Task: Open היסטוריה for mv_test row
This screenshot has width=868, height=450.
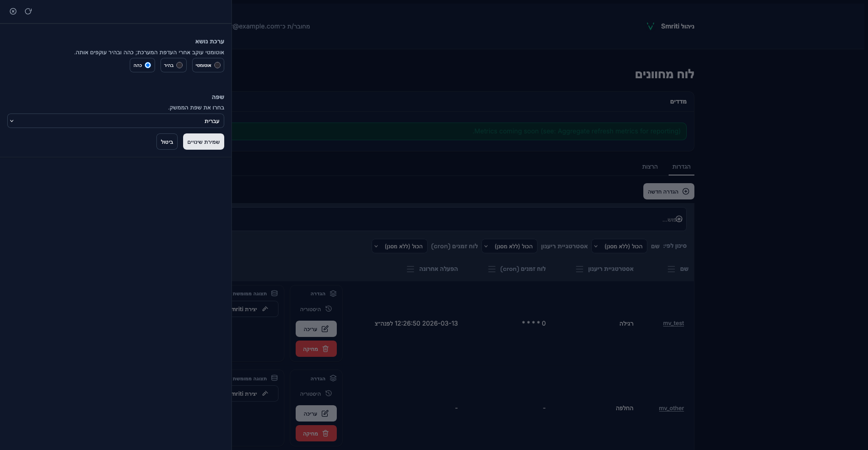Action: coord(316,309)
